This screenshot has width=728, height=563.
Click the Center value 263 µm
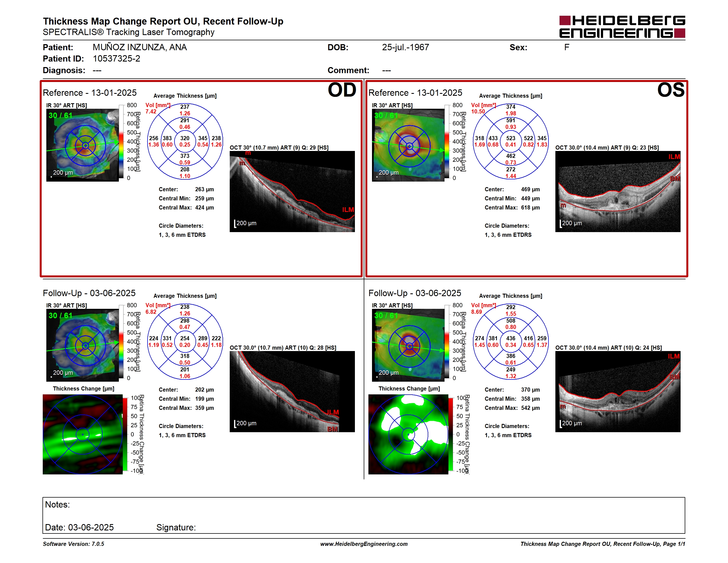pos(204,189)
